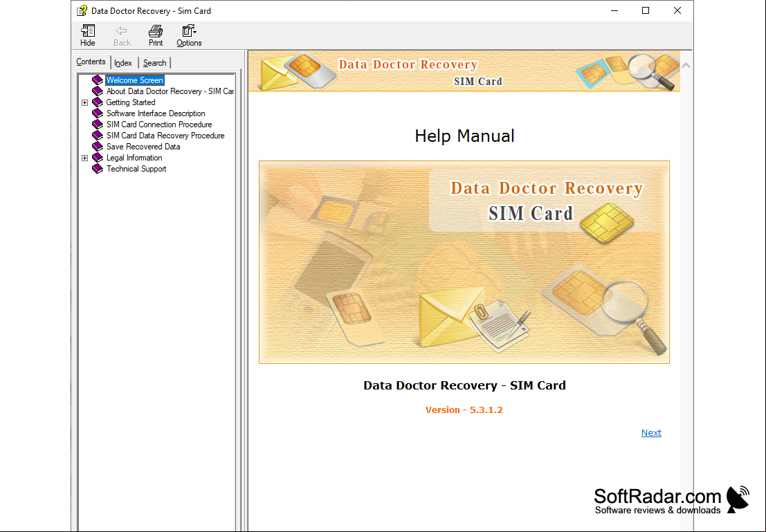Print the current help topic
The height and width of the screenshot is (532, 766).
[x=156, y=36]
